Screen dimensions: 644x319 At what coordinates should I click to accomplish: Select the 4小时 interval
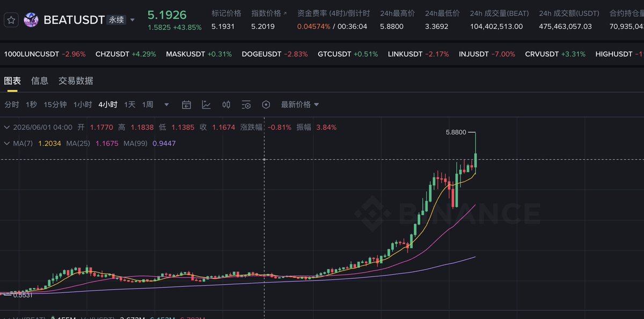point(108,105)
